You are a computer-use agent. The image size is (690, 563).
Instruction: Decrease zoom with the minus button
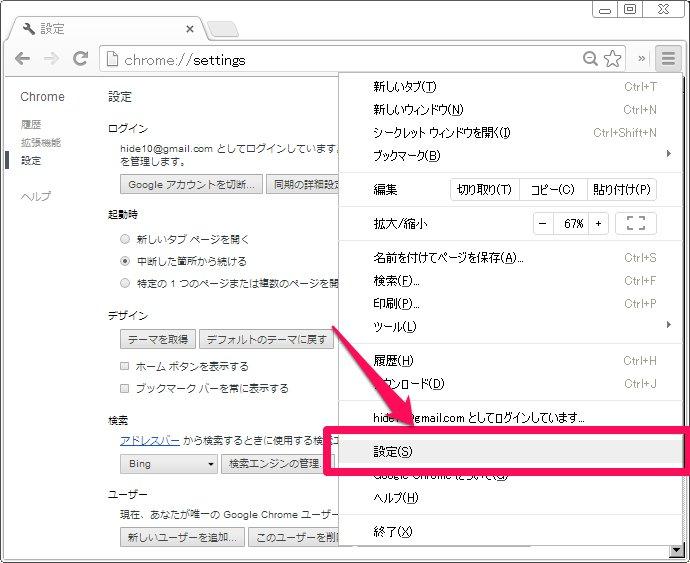543,224
